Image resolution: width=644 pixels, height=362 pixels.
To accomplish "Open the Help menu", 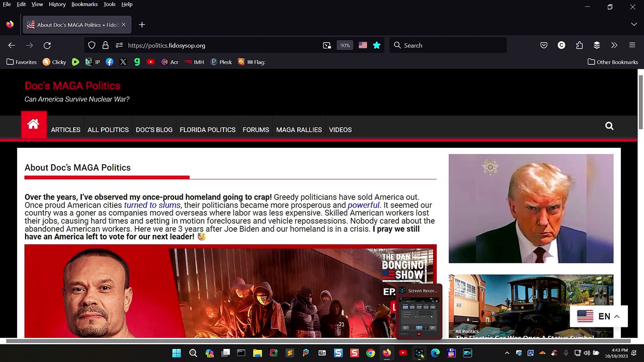I will click(x=127, y=4).
